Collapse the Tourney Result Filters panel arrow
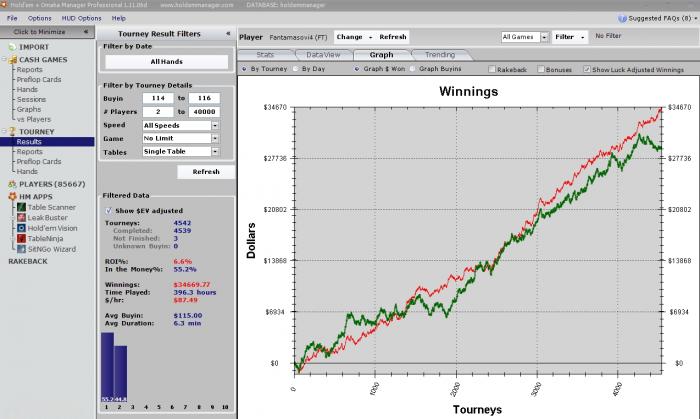 (x=228, y=33)
